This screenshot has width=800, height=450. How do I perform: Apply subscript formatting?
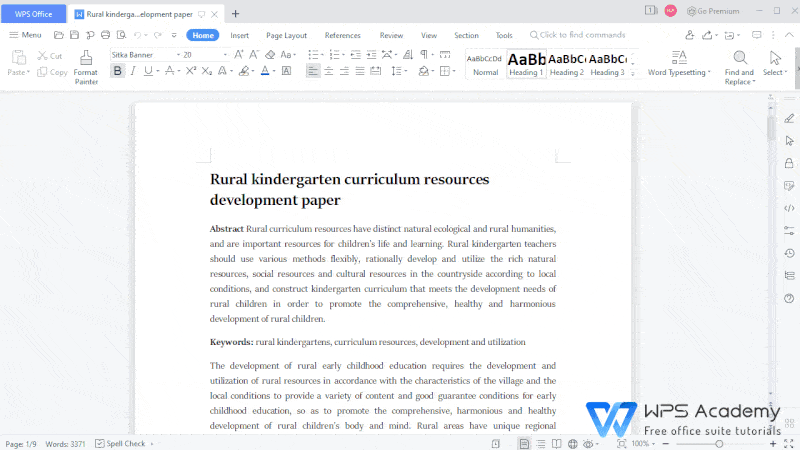pyautogui.click(x=207, y=71)
